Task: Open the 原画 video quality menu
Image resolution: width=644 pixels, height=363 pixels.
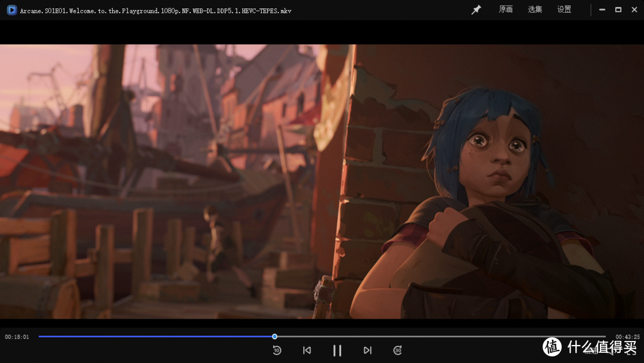Action: point(506,10)
